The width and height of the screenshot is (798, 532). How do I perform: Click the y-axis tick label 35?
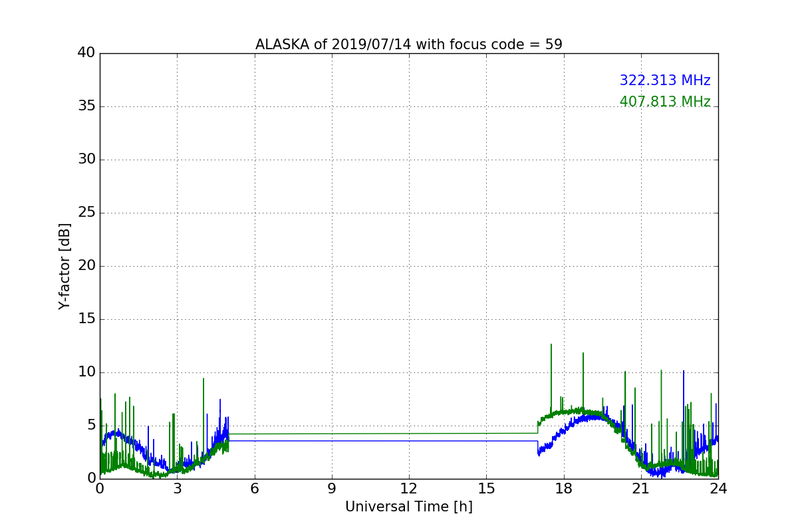(86, 106)
